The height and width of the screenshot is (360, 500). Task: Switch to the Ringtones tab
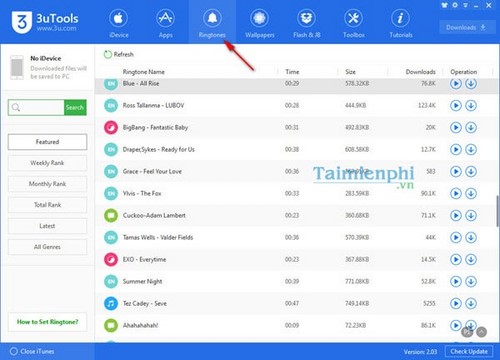tap(212, 23)
